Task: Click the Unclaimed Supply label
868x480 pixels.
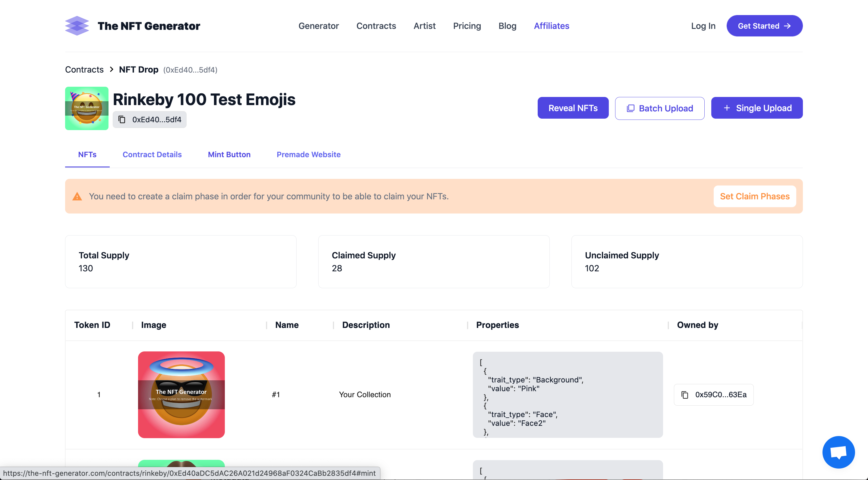Action: pos(622,255)
